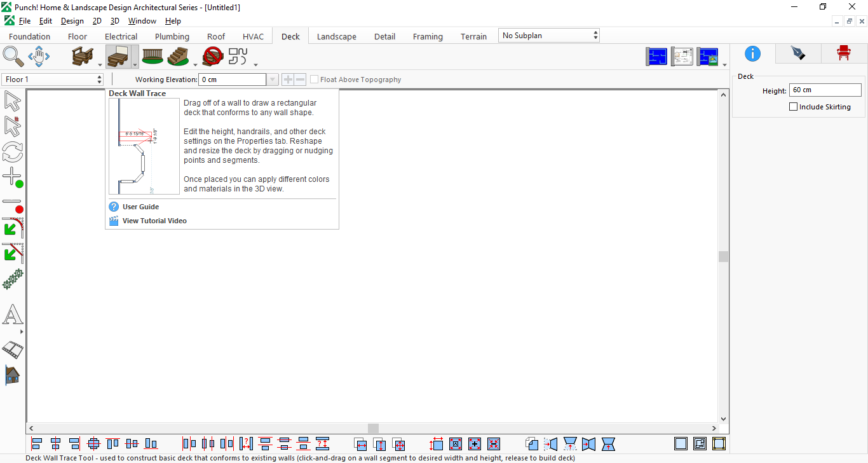Expand the Working Elevation dropdown arrow
The image size is (868, 463).
(273, 79)
